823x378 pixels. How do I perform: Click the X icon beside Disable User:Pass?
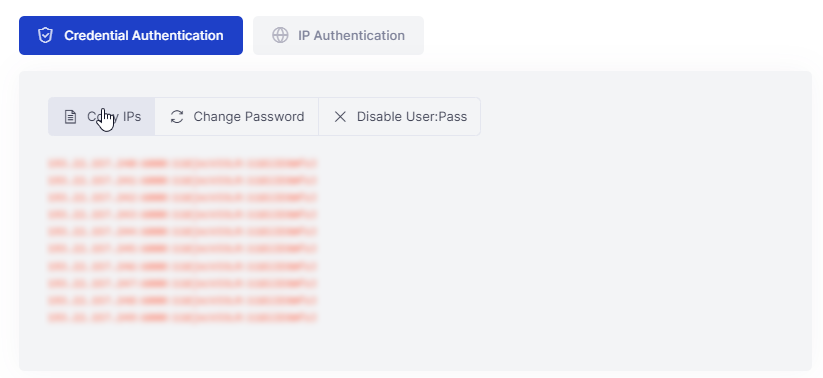tap(340, 117)
